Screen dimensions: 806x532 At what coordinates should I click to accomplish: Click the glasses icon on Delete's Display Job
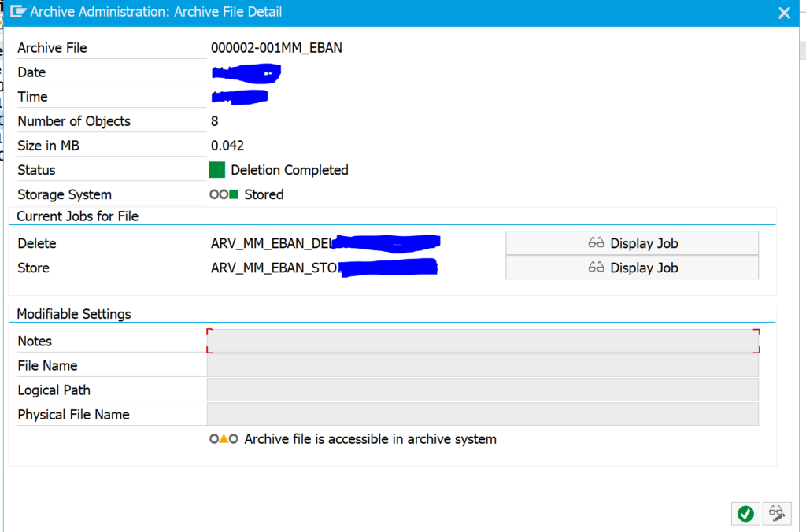597,242
